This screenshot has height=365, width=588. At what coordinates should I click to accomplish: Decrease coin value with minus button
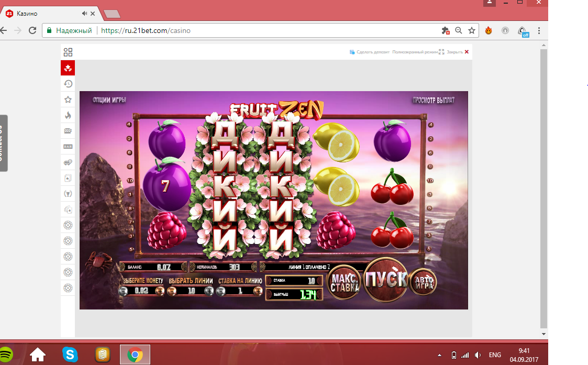tap(123, 291)
